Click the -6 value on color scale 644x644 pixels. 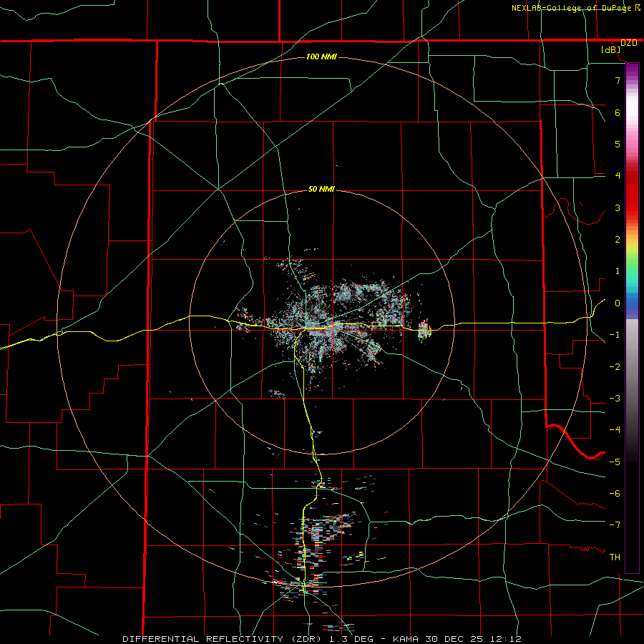(x=615, y=494)
